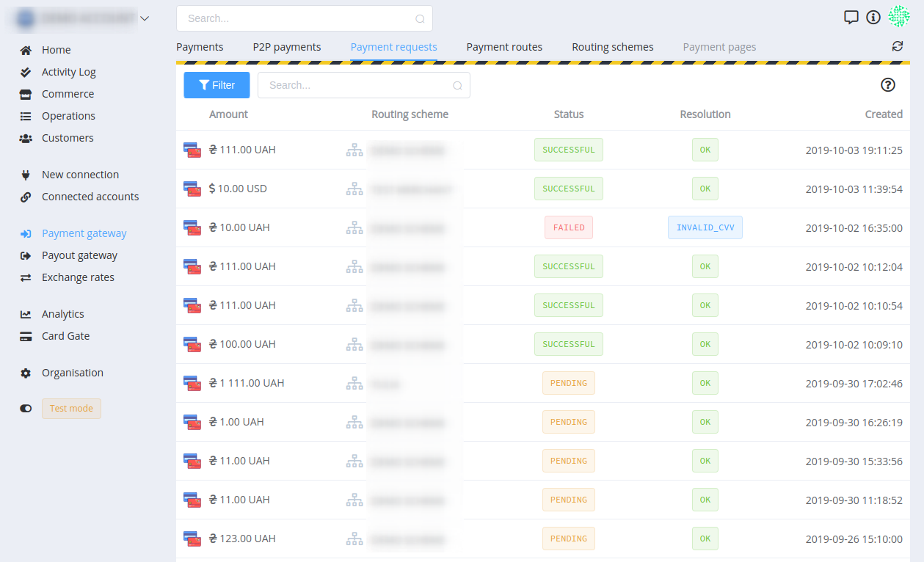Click the refresh icon beside the tabs
The image size is (924, 562).
[x=898, y=46]
